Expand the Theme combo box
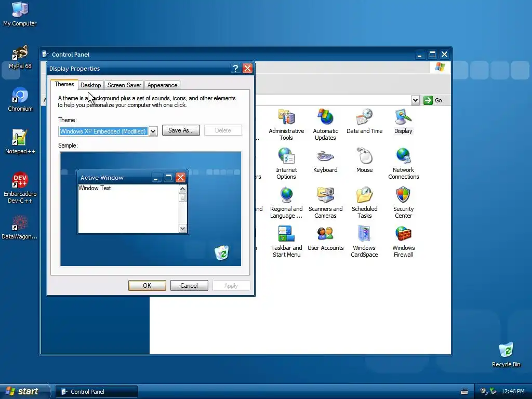Screen dimensions: 532x399 coord(153,131)
